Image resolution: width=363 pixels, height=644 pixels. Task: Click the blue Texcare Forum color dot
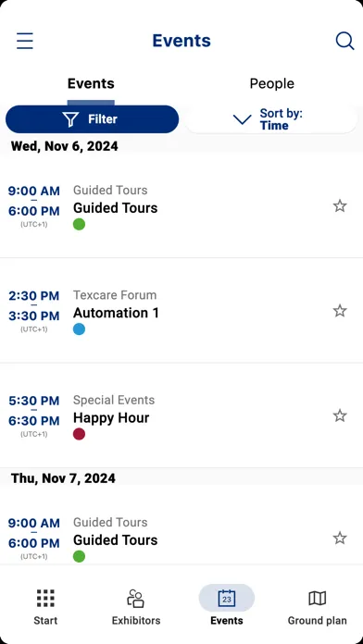(x=80, y=329)
